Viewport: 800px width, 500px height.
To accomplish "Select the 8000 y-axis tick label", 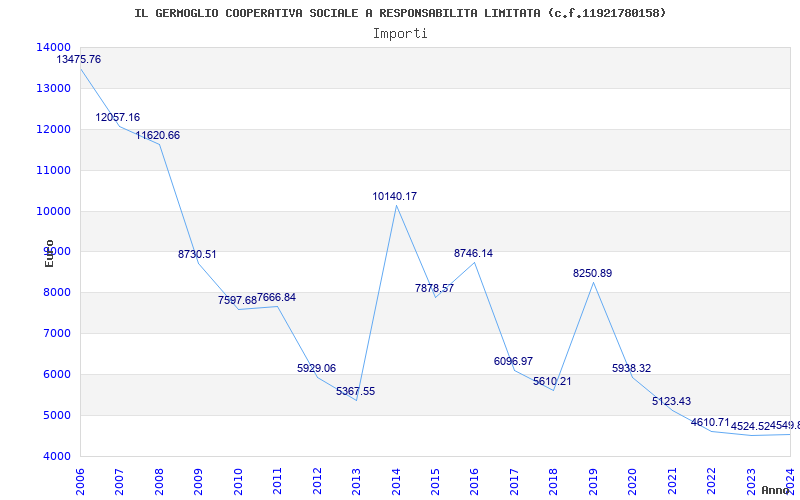I will 56,293.
